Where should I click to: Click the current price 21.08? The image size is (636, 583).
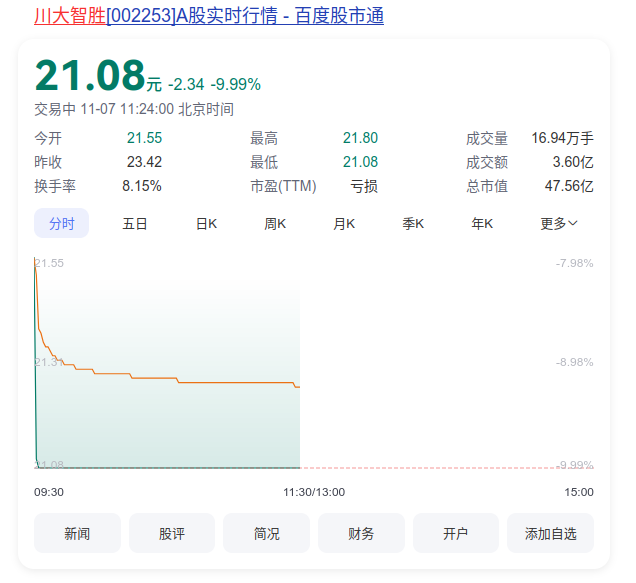[x=90, y=75]
